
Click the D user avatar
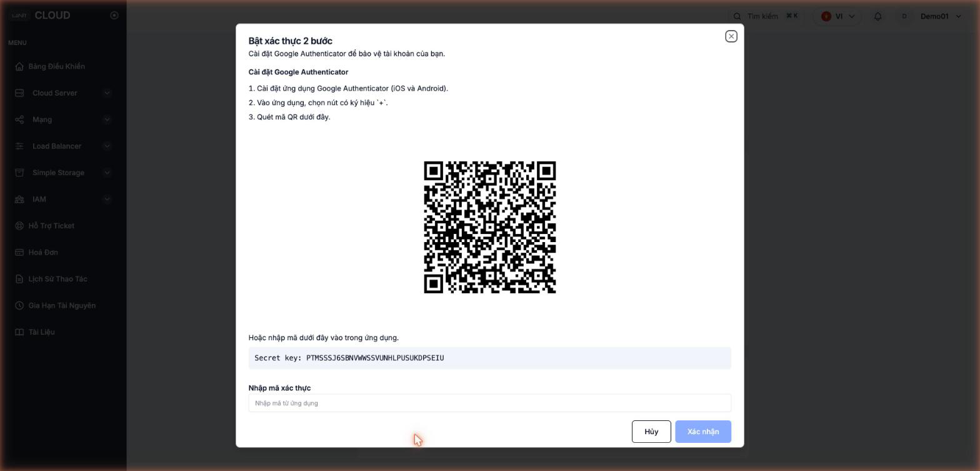904,16
